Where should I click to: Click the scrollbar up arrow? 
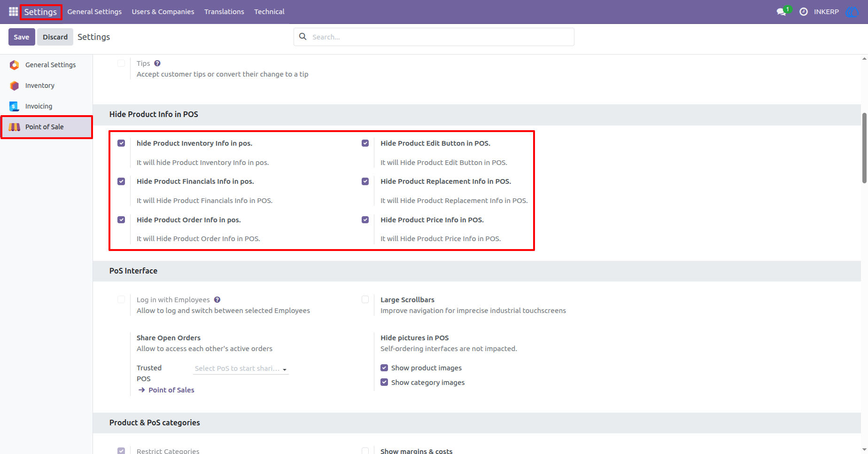pyautogui.click(x=864, y=59)
